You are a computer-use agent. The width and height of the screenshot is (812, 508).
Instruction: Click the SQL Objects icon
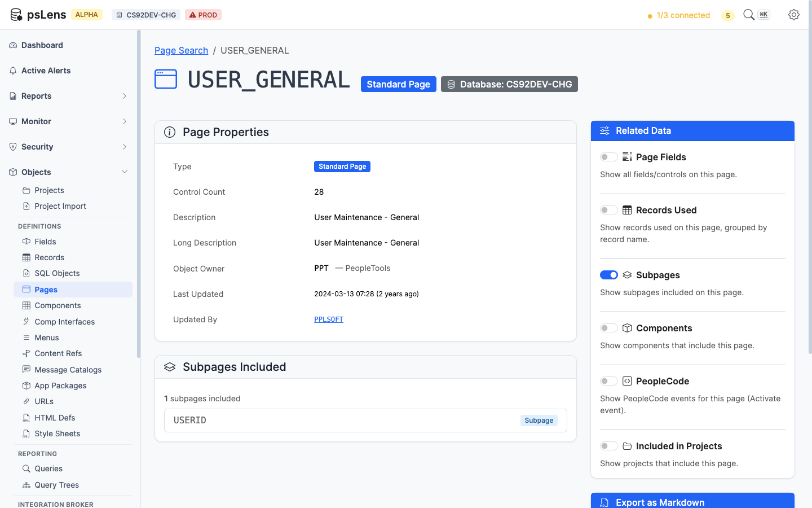(x=27, y=273)
